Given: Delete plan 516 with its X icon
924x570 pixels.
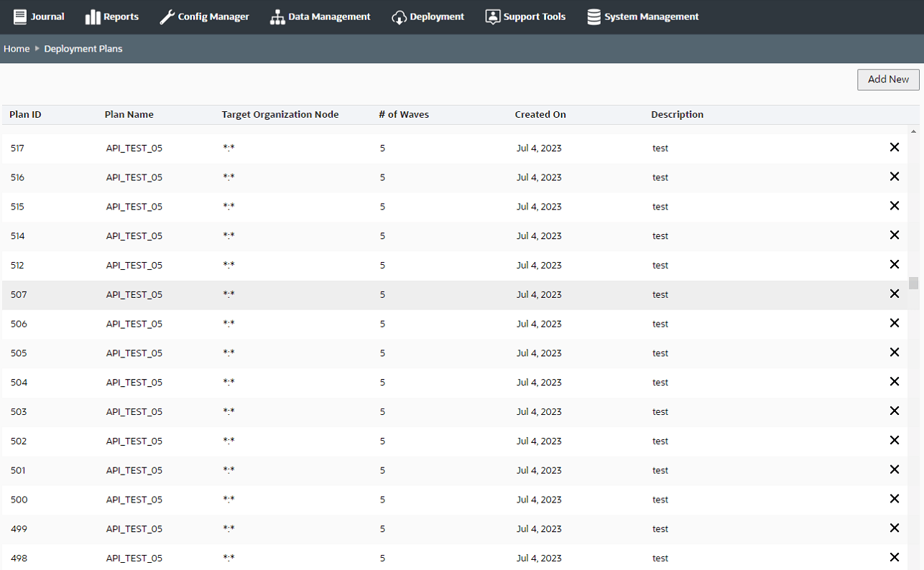Looking at the screenshot, I should [x=895, y=177].
